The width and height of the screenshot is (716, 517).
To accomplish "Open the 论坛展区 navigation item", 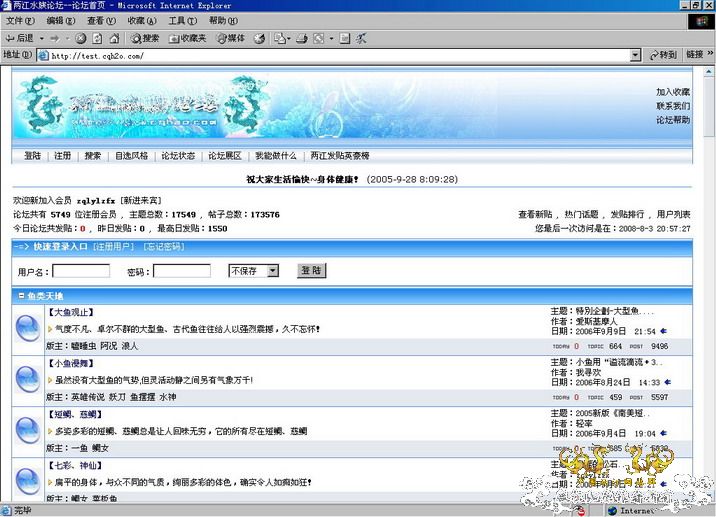I will tap(225, 156).
